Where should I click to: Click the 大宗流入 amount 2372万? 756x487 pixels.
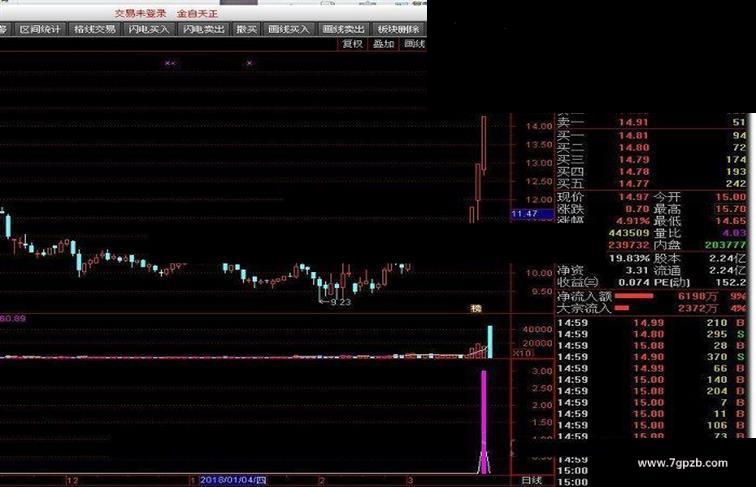[x=698, y=308]
